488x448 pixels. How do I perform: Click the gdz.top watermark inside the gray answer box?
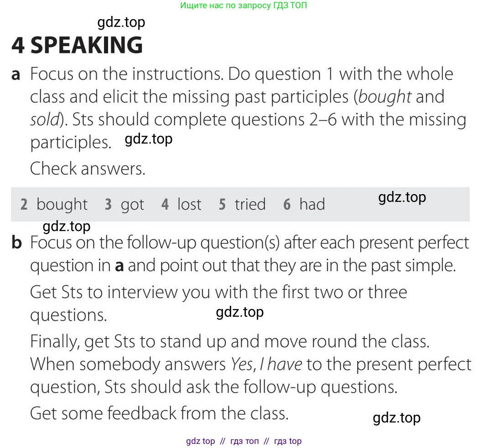402,197
